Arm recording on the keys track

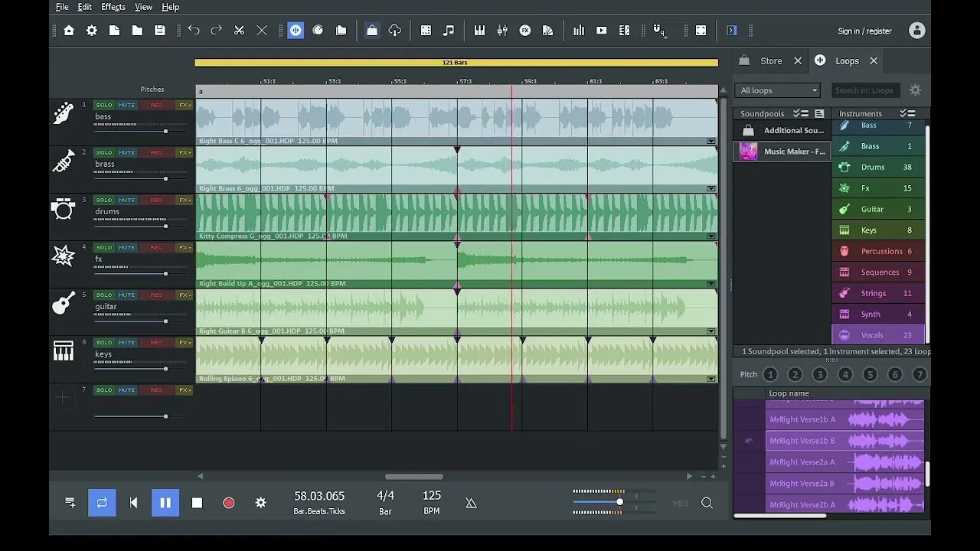(x=156, y=342)
